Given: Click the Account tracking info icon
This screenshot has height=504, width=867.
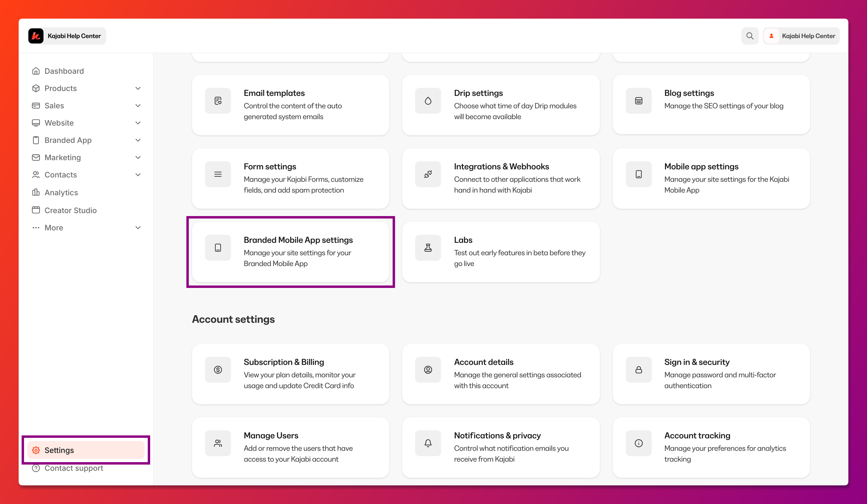Looking at the screenshot, I should coord(638,443).
